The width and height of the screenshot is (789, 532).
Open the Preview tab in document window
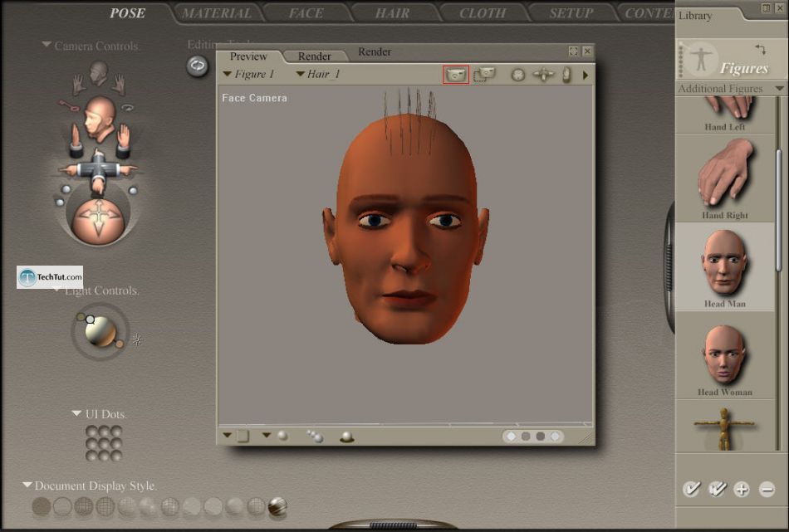pyautogui.click(x=248, y=56)
